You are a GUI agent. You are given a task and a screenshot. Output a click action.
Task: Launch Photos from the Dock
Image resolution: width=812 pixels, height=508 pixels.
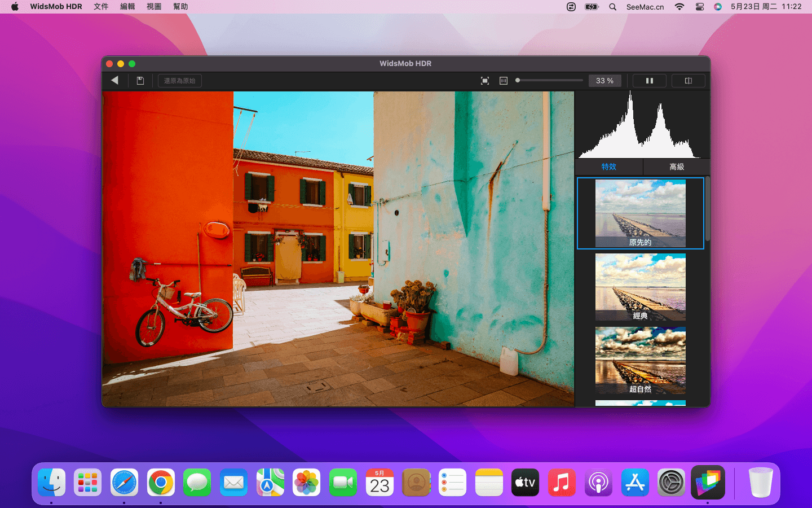point(306,483)
